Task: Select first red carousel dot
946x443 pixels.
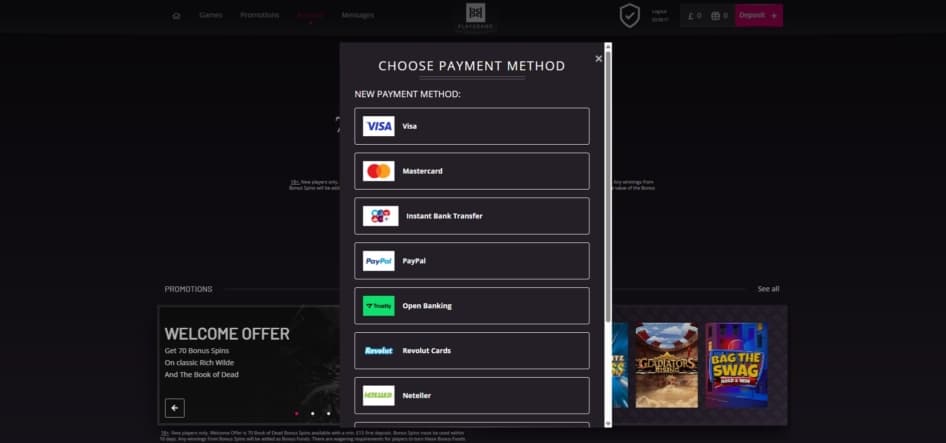Action: pyautogui.click(x=297, y=413)
